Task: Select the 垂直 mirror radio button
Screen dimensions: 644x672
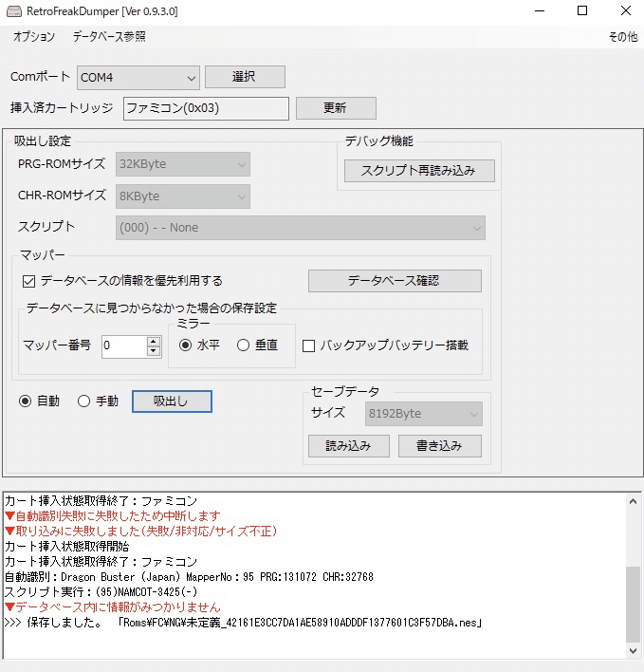Action: pos(243,345)
